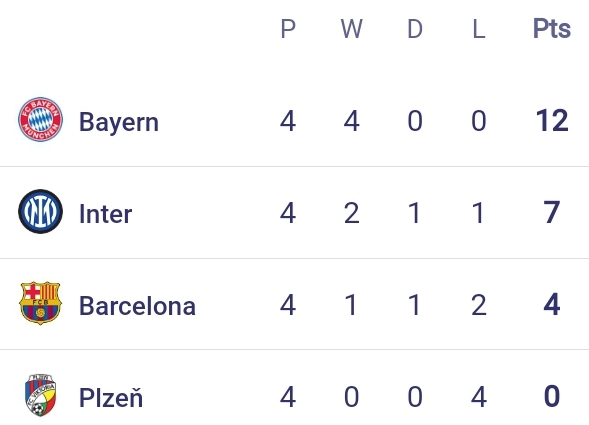
Task: Click the FC Barcelona crest
Action: point(41,303)
